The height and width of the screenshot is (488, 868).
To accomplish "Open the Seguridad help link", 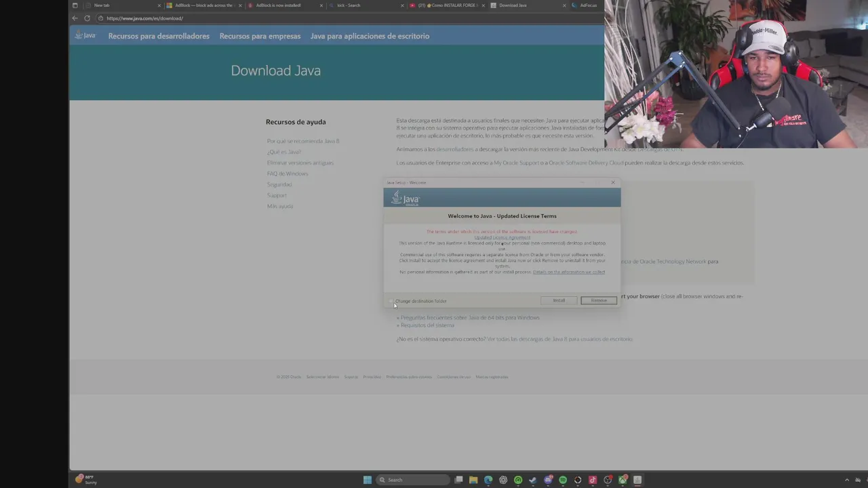I will (279, 184).
